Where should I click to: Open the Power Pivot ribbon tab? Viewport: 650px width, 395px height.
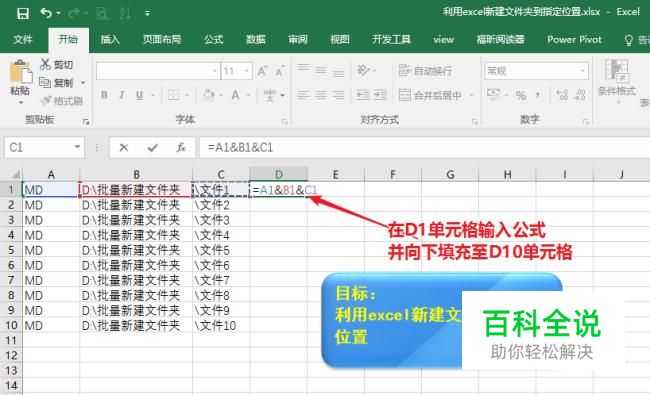pyautogui.click(x=574, y=40)
